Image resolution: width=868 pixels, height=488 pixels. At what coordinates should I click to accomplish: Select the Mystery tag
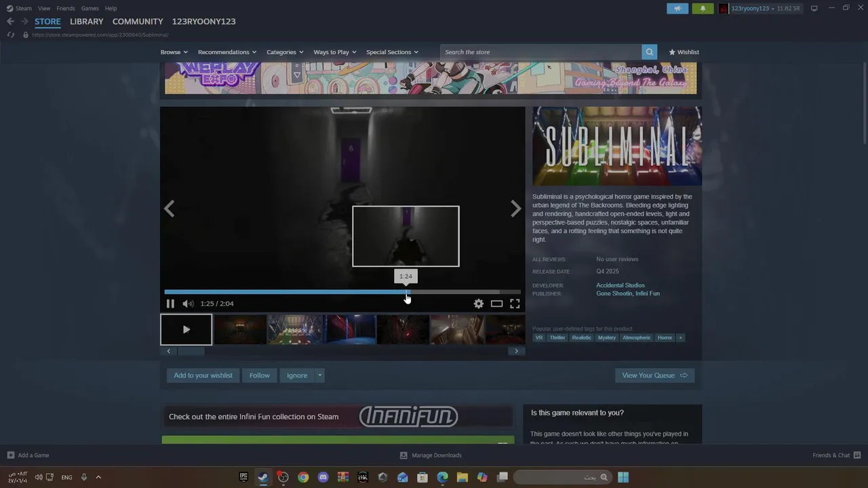[607, 338]
